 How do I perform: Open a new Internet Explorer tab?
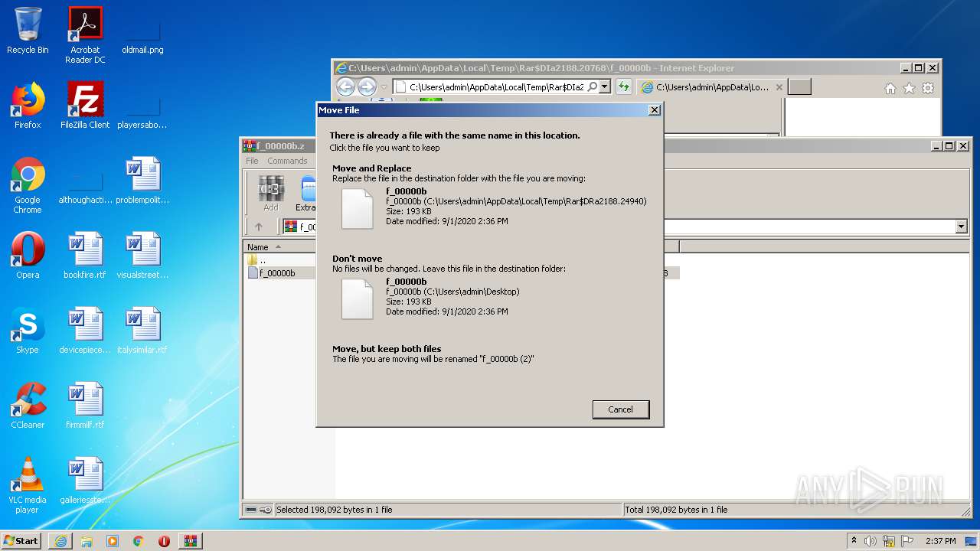coord(799,87)
